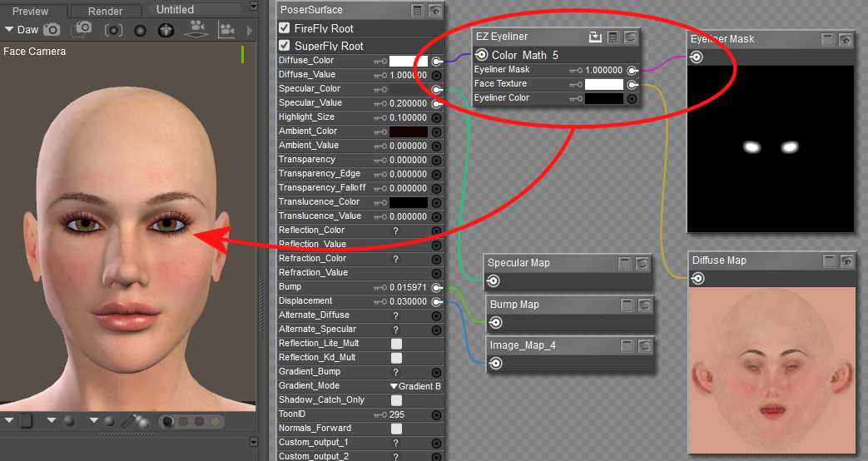Click the movie camera icon at toolbar end
Viewport: 868px width, 461px height.
click(226, 30)
